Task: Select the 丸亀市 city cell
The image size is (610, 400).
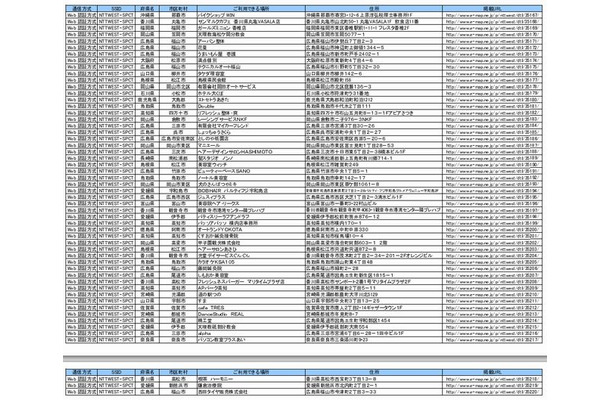Action: tap(178, 21)
